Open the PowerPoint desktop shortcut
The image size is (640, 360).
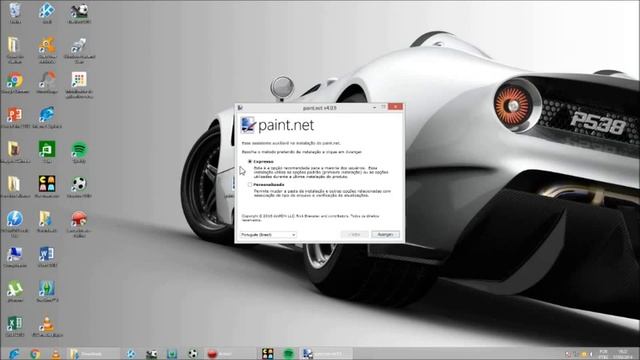pyautogui.click(x=15, y=118)
